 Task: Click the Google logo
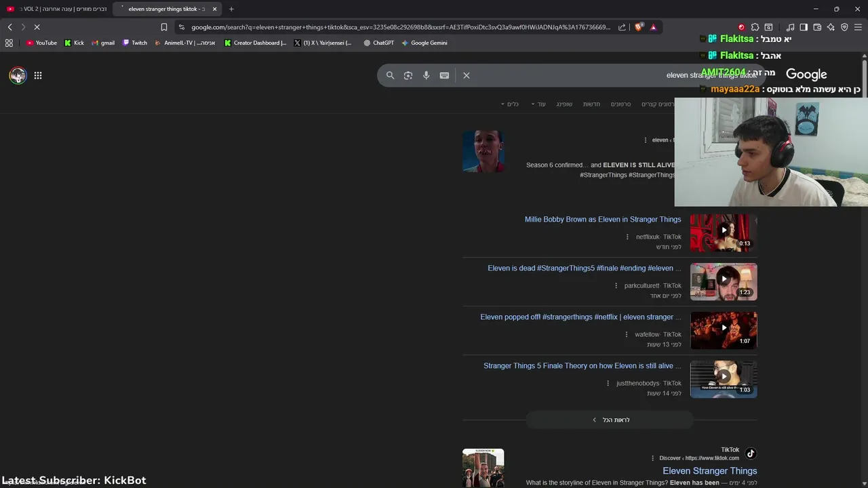coord(806,75)
